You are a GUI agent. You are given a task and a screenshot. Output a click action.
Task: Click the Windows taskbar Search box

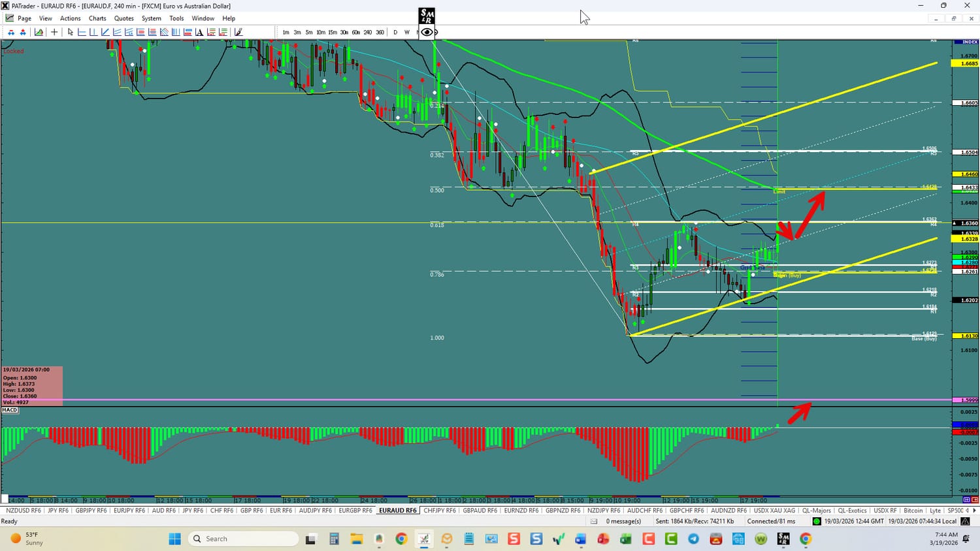point(243,539)
